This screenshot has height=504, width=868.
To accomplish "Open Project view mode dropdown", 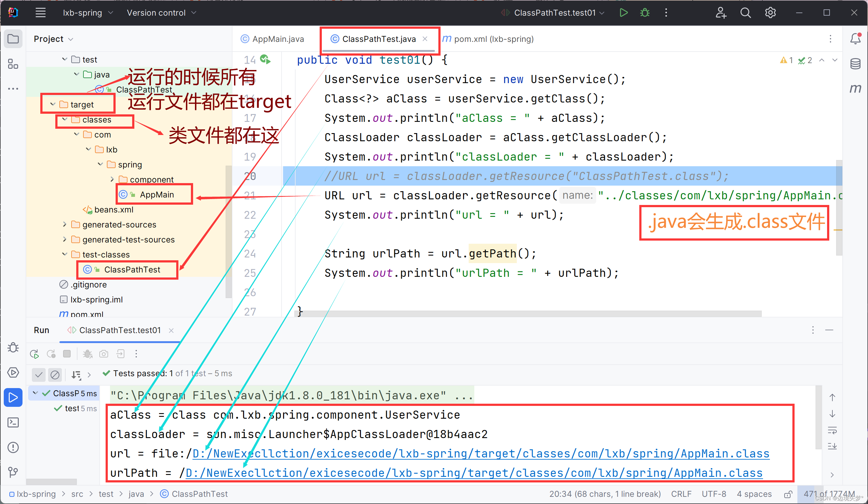I will pyautogui.click(x=53, y=39).
